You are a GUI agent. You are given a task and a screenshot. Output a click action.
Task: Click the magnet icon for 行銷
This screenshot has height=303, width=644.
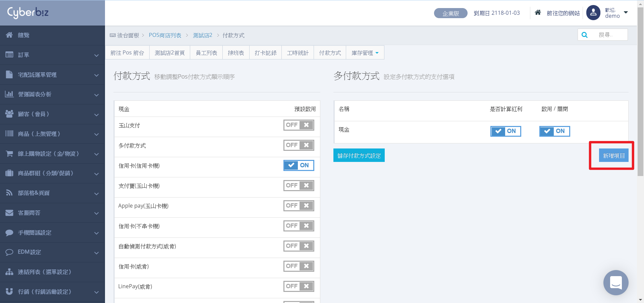9,292
